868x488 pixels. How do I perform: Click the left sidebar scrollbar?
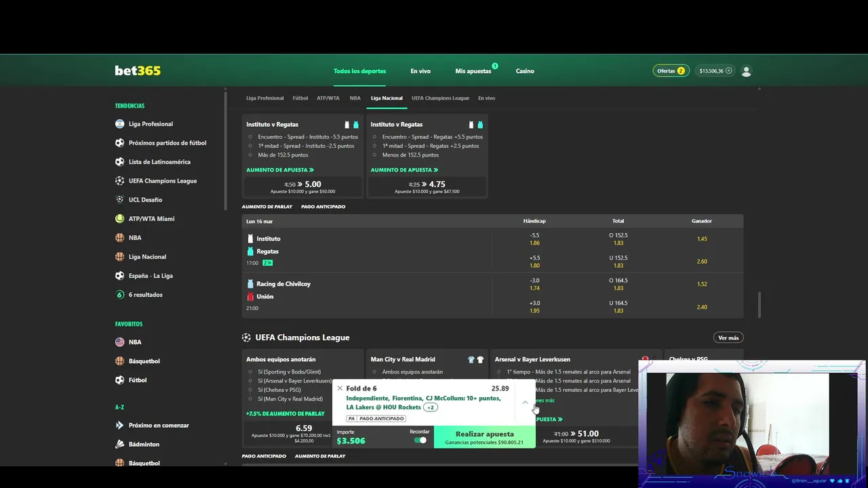[226, 149]
